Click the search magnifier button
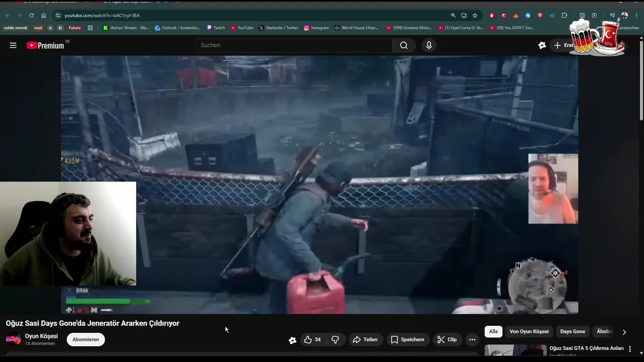 tap(404, 45)
